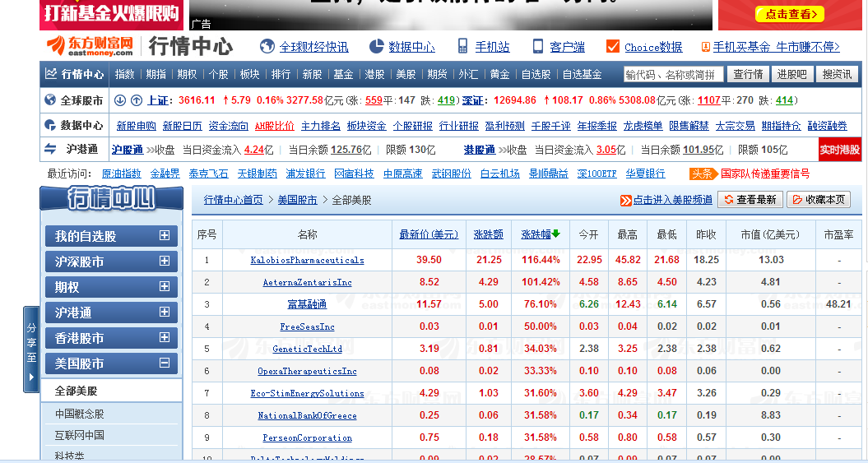
Task: Expand 香港股市 section
Action: point(165,337)
